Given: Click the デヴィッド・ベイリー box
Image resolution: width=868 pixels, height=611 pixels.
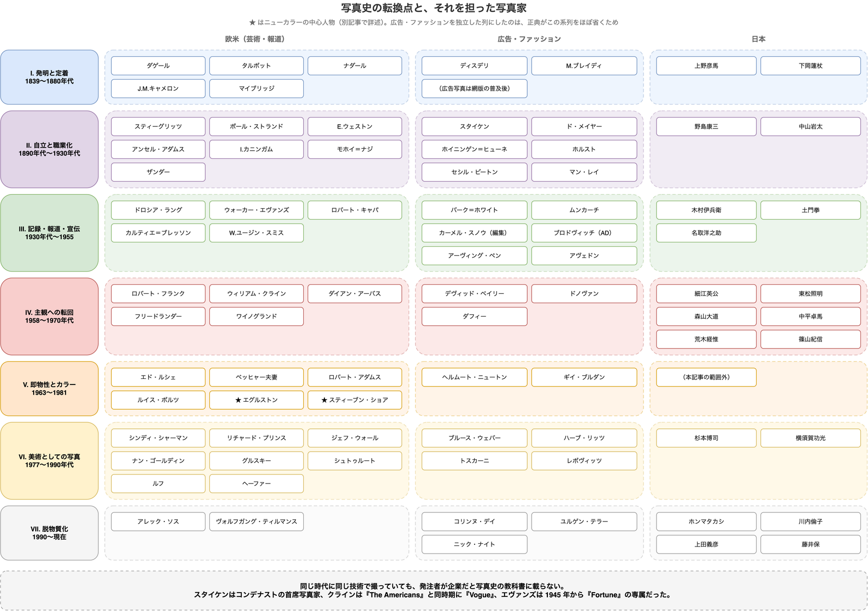Looking at the screenshot, I should [x=474, y=293].
